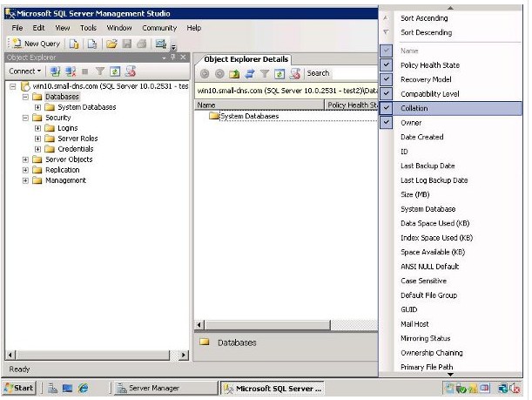Open the toolbar options overflow arrow
The width and height of the screenshot is (532, 400).
point(173,47)
